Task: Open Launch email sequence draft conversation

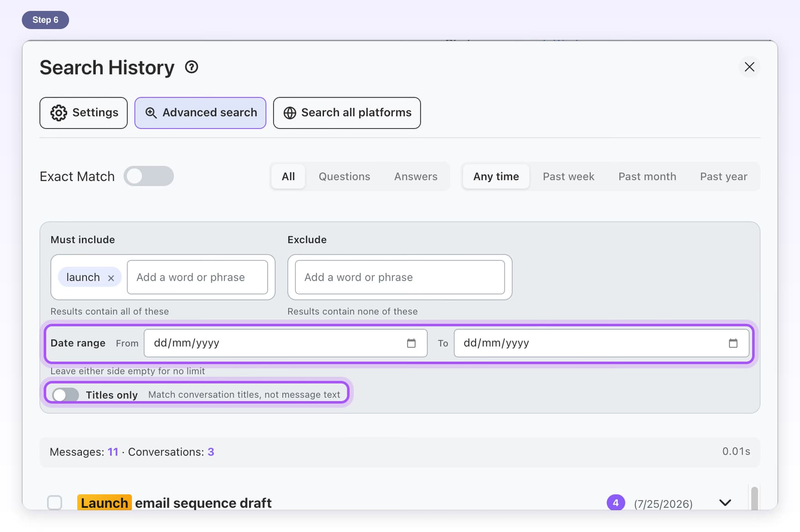Action: point(174,503)
